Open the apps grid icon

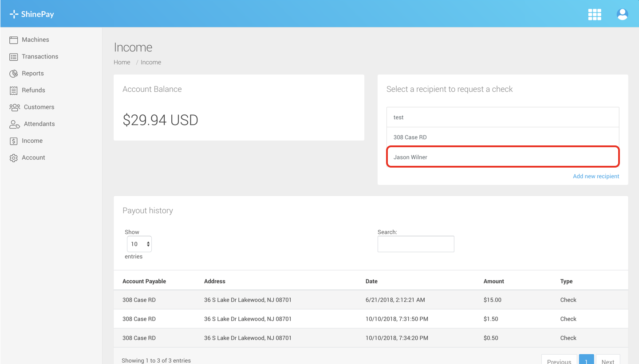595,14
